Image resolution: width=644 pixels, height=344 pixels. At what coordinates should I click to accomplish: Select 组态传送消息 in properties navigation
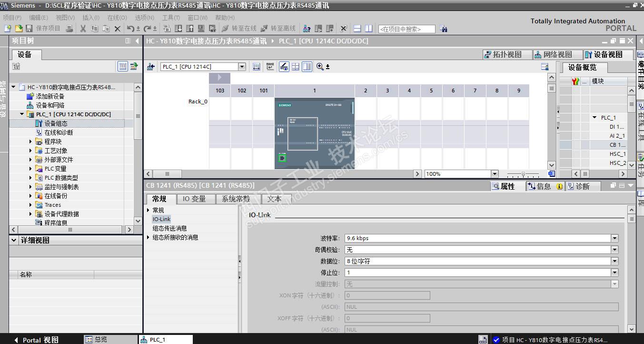169,228
